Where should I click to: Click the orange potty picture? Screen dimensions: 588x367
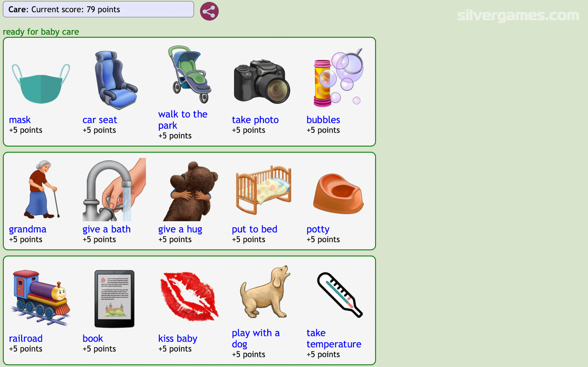point(338,193)
